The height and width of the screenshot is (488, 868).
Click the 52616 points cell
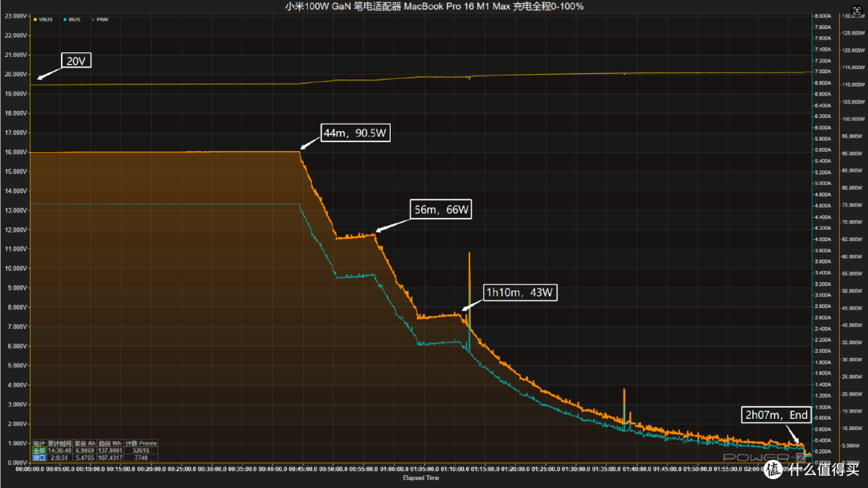(x=141, y=450)
